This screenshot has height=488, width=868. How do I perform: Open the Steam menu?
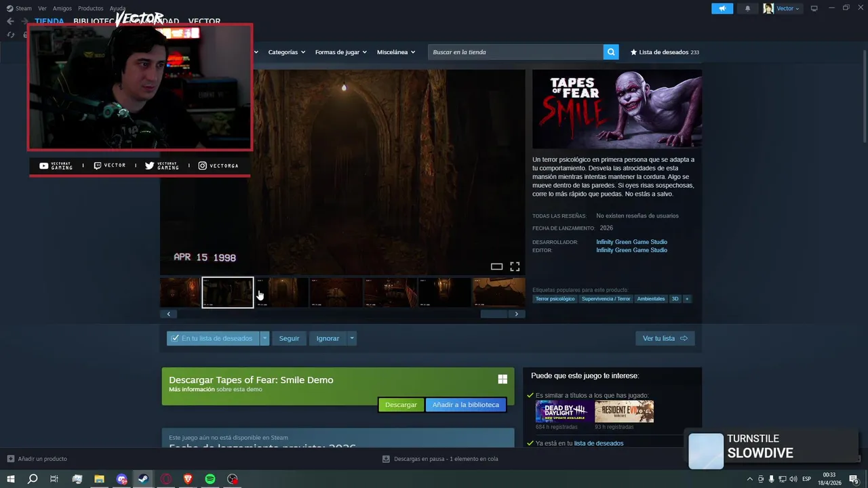[20, 8]
